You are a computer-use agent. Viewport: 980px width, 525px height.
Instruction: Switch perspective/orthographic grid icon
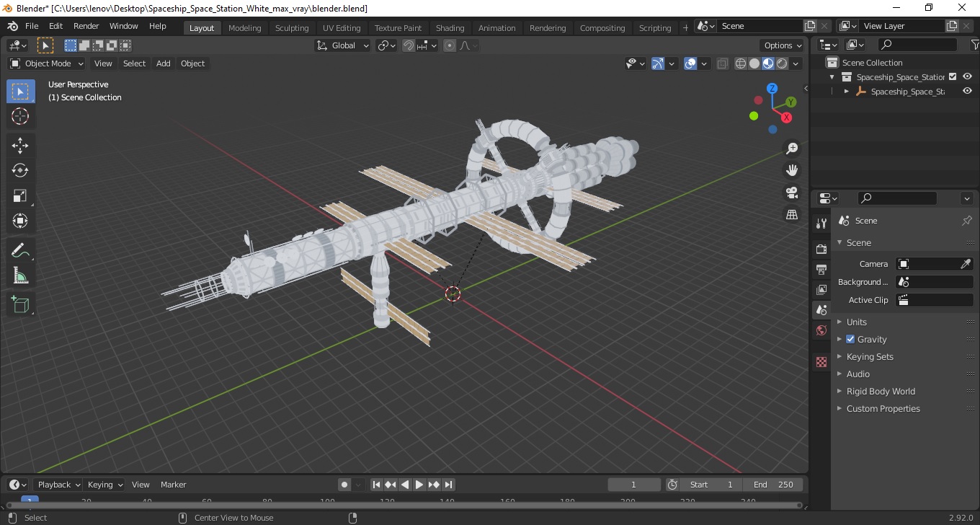click(792, 215)
